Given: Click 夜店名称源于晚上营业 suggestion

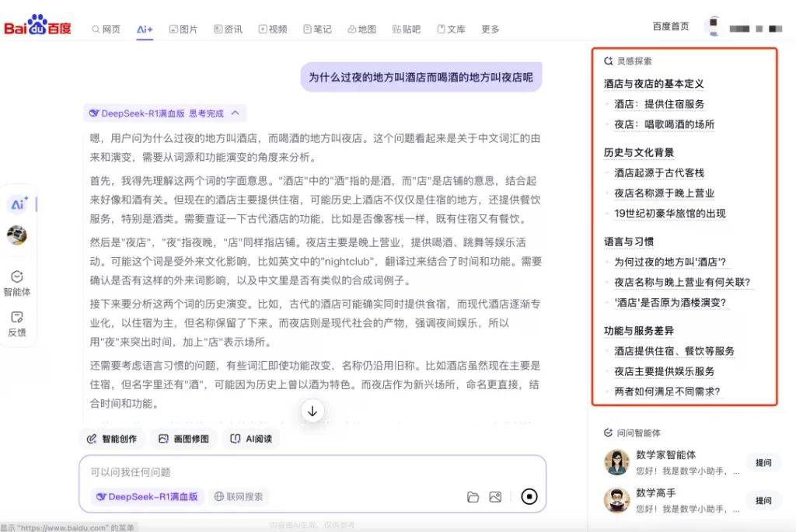Looking at the screenshot, I should point(664,193).
